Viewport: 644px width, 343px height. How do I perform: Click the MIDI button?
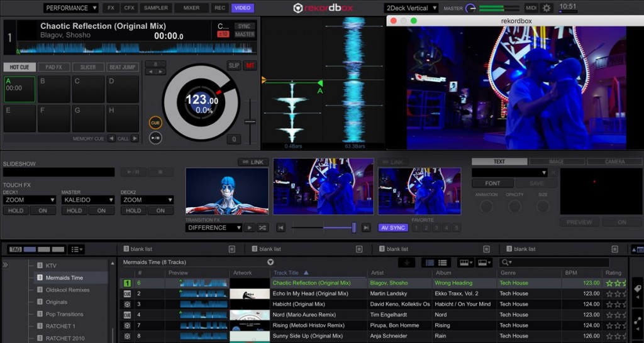531,8
